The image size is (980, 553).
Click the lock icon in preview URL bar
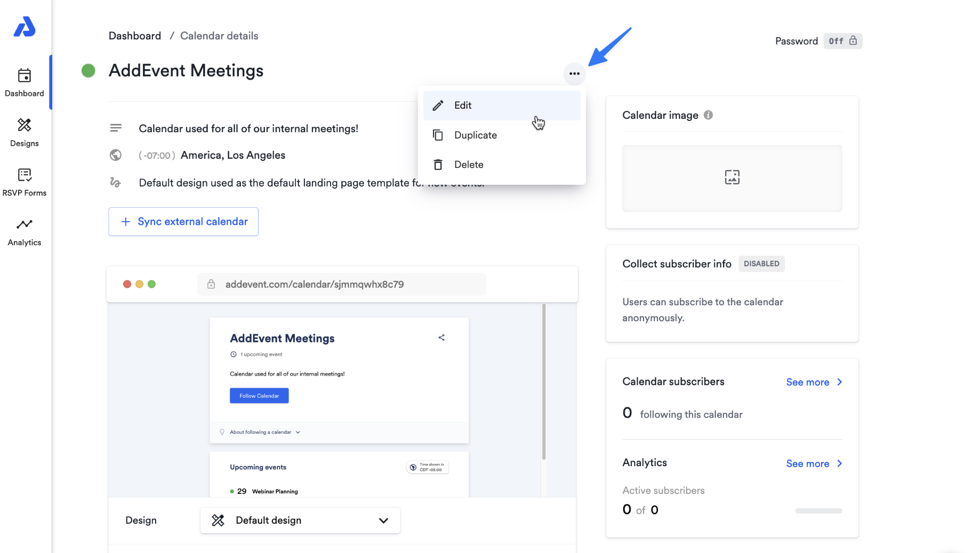(211, 284)
